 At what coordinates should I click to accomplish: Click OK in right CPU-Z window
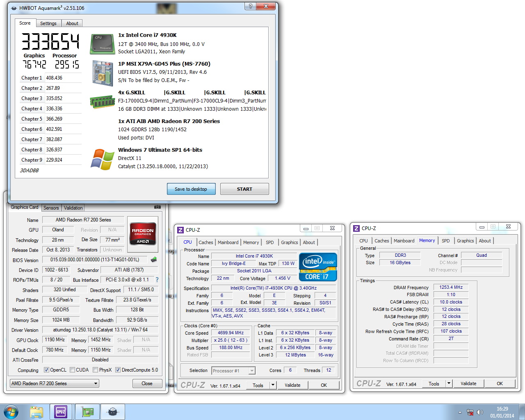[x=500, y=383]
